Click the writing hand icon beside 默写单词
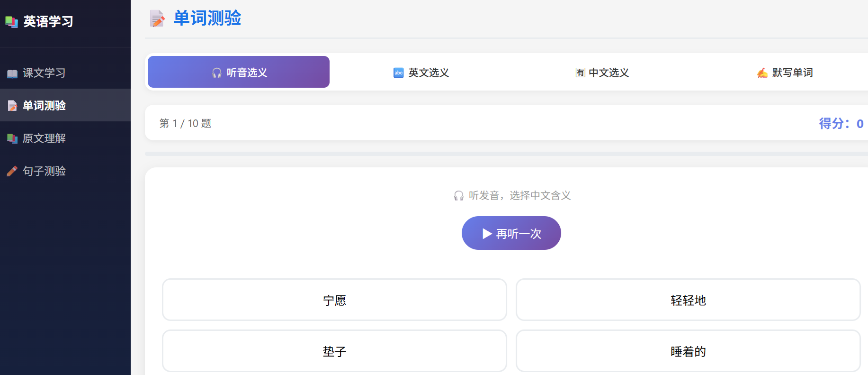 tap(762, 73)
